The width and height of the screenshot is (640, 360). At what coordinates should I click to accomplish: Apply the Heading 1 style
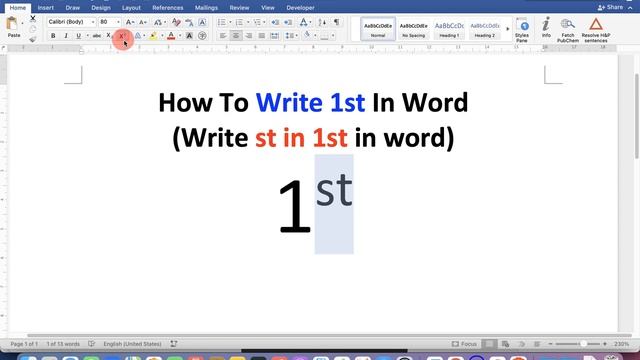point(449,29)
